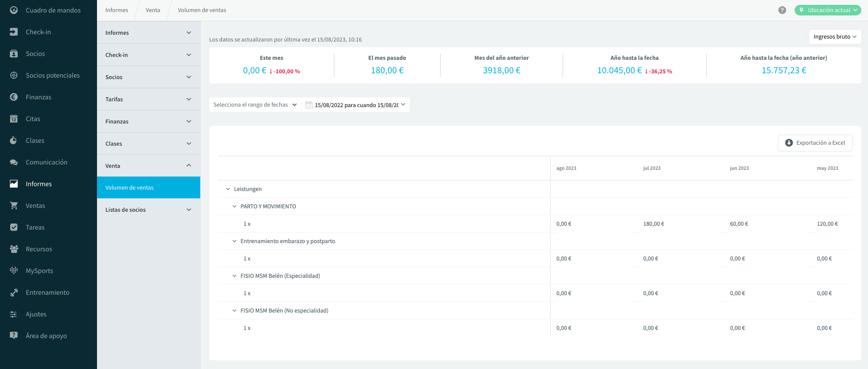This screenshot has height=369, width=868.
Task: Click the jun 2023 column header
Action: click(739, 168)
